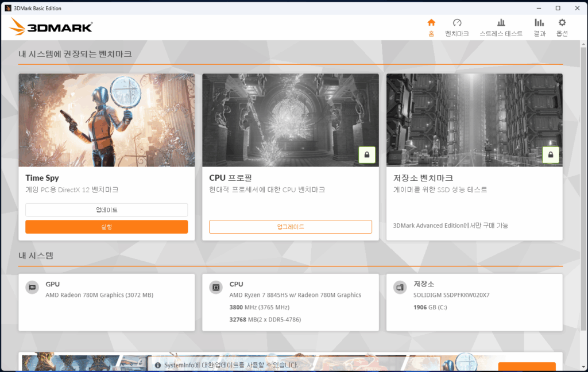Click AMD Ryzen 7 8845HS processor name
The width and height of the screenshot is (588, 372).
pos(295,295)
